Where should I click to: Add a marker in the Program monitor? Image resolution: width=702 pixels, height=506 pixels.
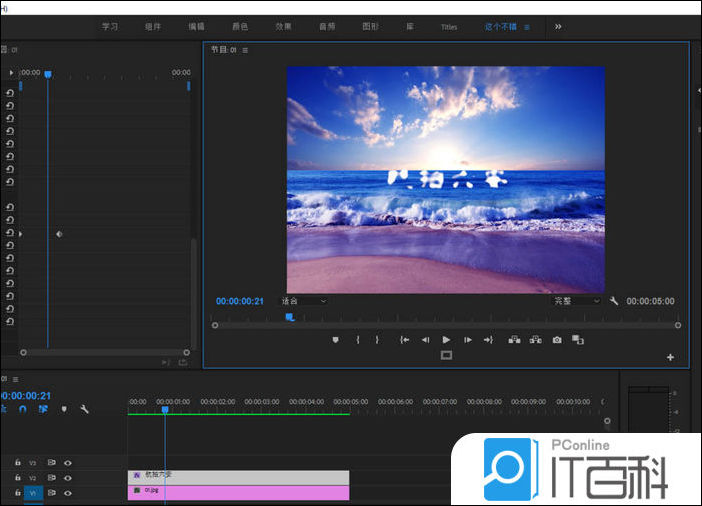pyautogui.click(x=335, y=340)
